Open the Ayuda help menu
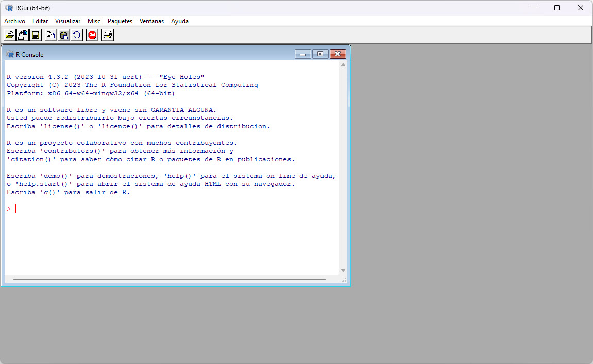The height and width of the screenshot is (364, 593). [x=180, y=21]
